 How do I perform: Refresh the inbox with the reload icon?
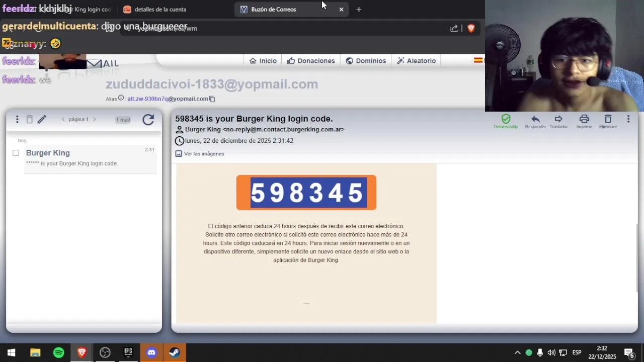click(148, 120)
